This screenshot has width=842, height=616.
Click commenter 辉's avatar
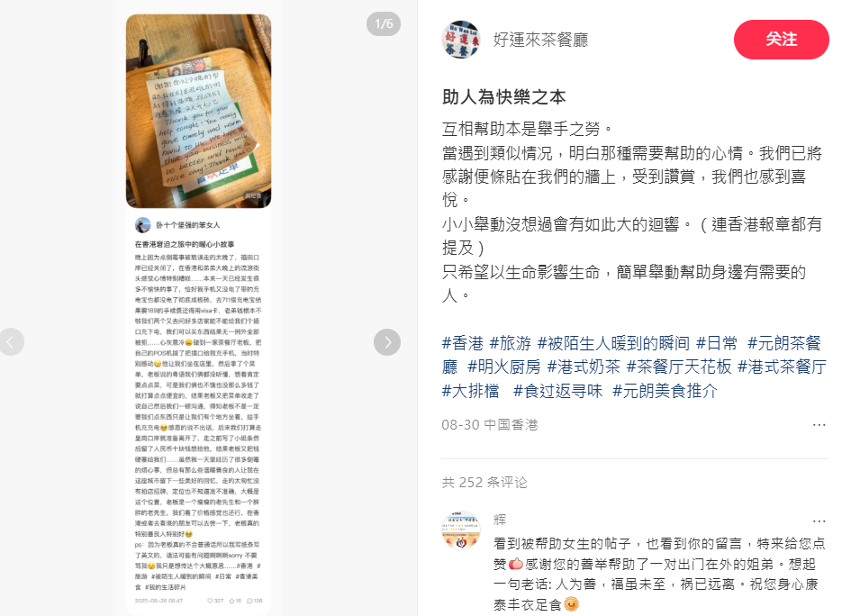coord(461,530)
